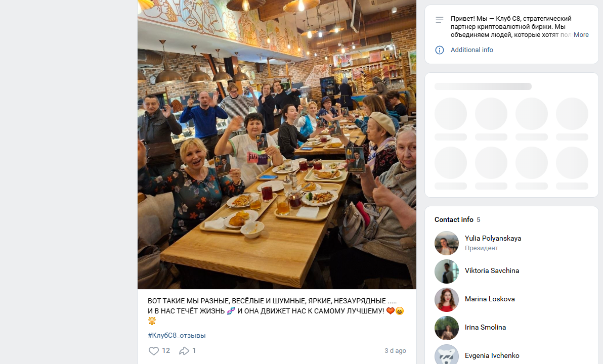This screenshot has width=603, height=364.
Task: Open Yulia Polyanskaya's profile name
Action: point(493,238)
